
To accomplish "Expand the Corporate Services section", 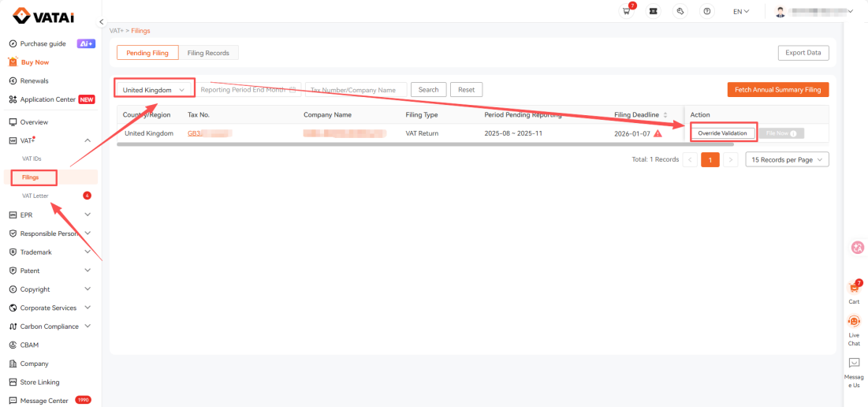I will (88, 308).
